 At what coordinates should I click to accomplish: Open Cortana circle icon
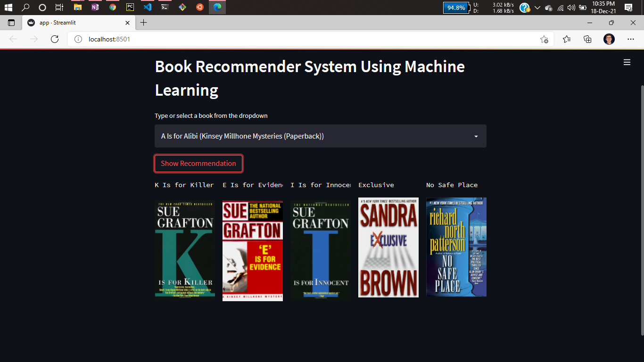pyautogui.click(x=42, y=7)
